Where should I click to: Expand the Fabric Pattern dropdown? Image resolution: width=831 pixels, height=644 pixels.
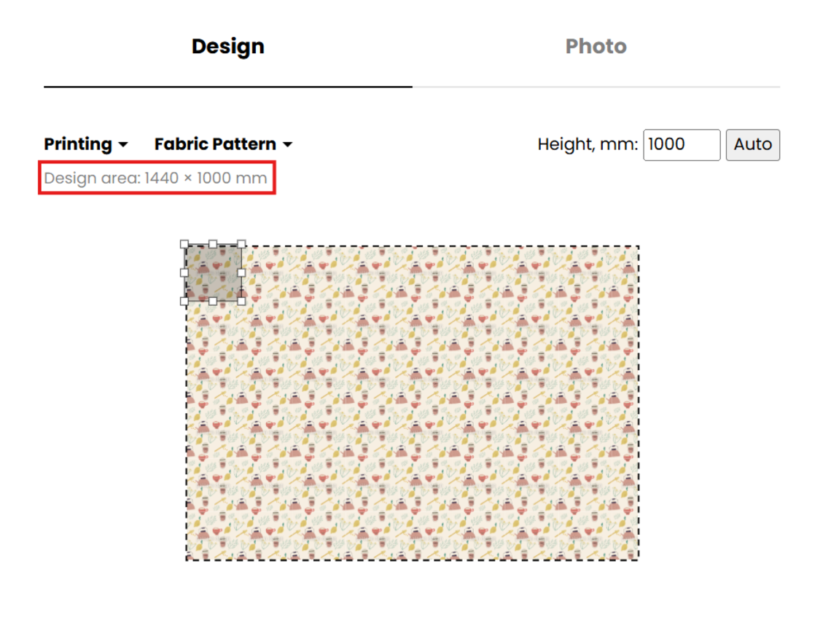point(223,144)
